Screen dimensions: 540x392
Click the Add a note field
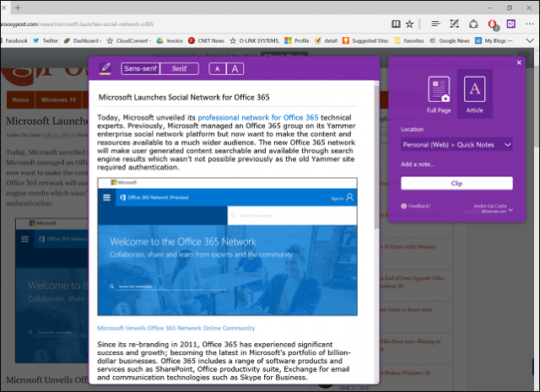pos(456,164)
